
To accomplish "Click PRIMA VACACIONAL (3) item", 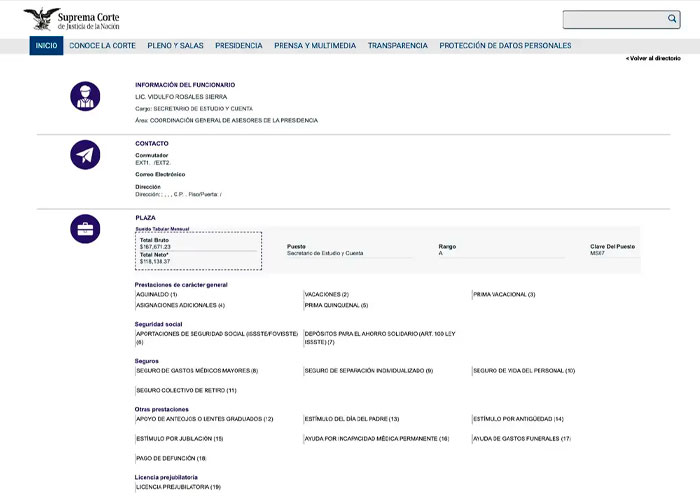I will point(504,294).
